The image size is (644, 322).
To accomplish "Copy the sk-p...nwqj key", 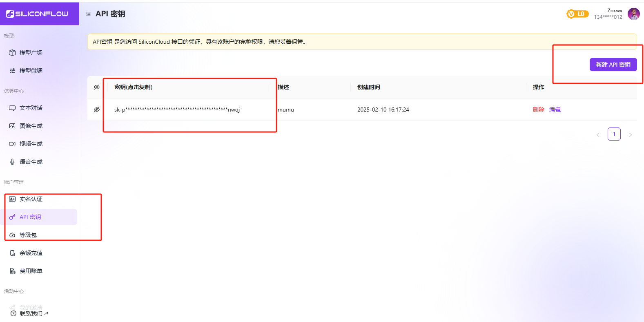I will point(177,110).
